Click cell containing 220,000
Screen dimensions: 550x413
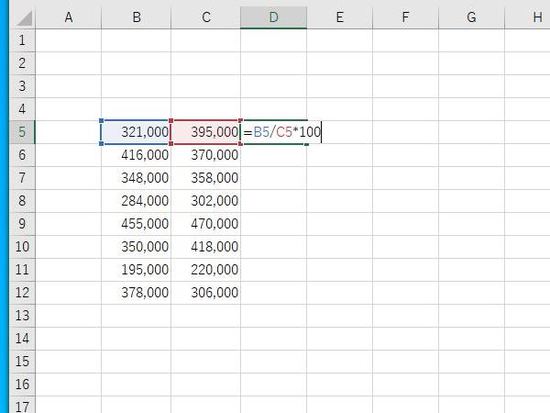point(206,269)
